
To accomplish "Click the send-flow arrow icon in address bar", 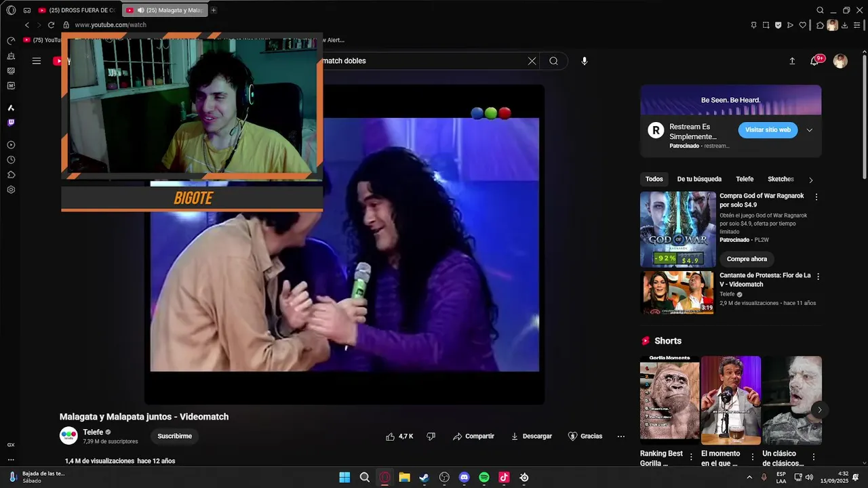I will [x=790, y=25].
